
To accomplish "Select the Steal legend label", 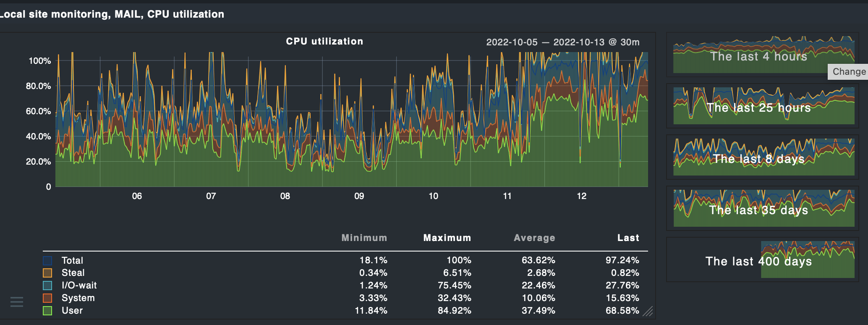I will pyautogui.click(x=73, y=273).
